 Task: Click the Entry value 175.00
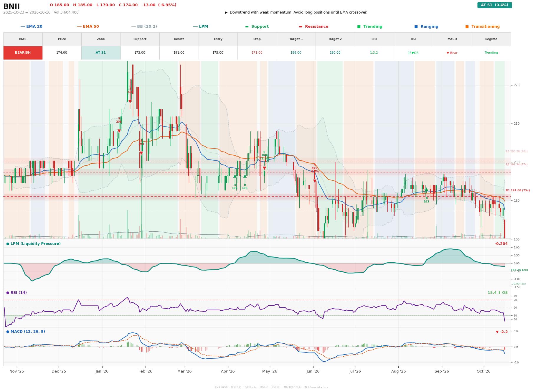click(x=218, y=53)
